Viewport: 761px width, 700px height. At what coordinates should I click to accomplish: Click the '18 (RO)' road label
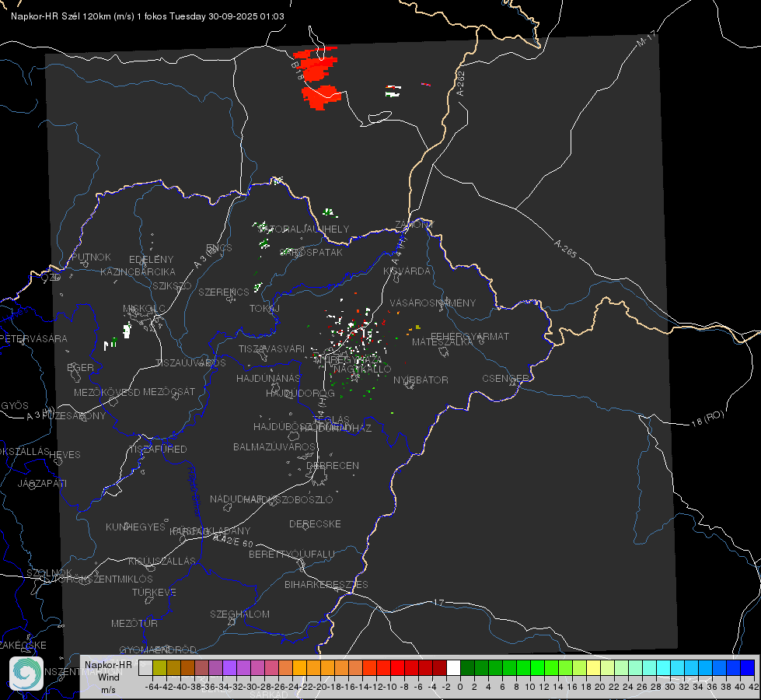(707, 418)
